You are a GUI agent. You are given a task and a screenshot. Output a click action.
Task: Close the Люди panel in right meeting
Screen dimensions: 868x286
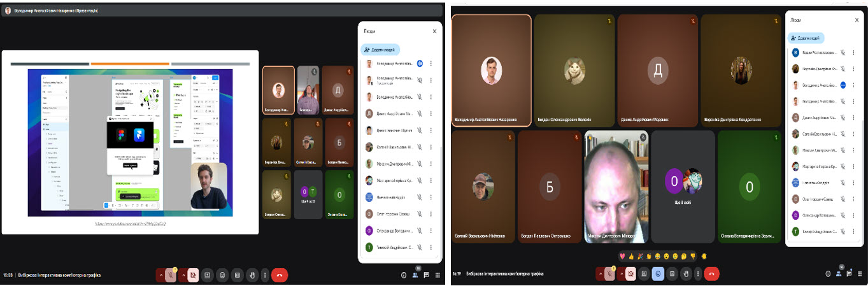(x=857, y=20)
